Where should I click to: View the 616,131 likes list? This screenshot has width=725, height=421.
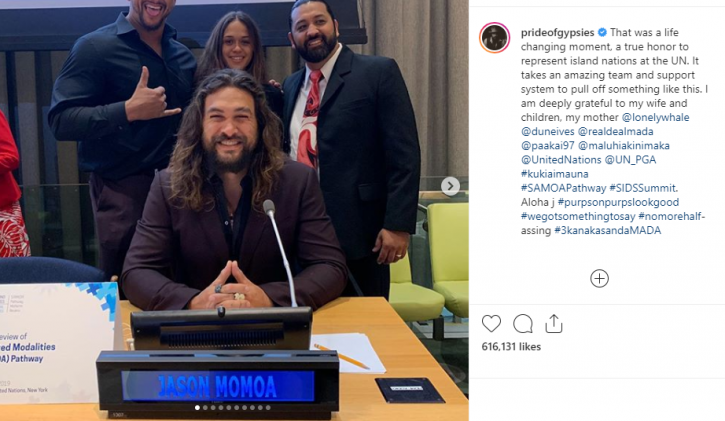click(511, 347)
